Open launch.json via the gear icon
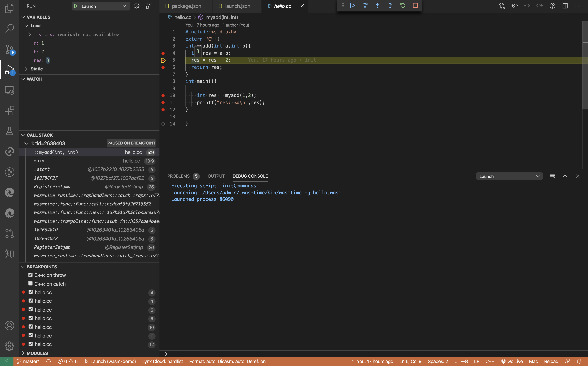Screen dimensions: 588x366 click(x=137, y=6)
